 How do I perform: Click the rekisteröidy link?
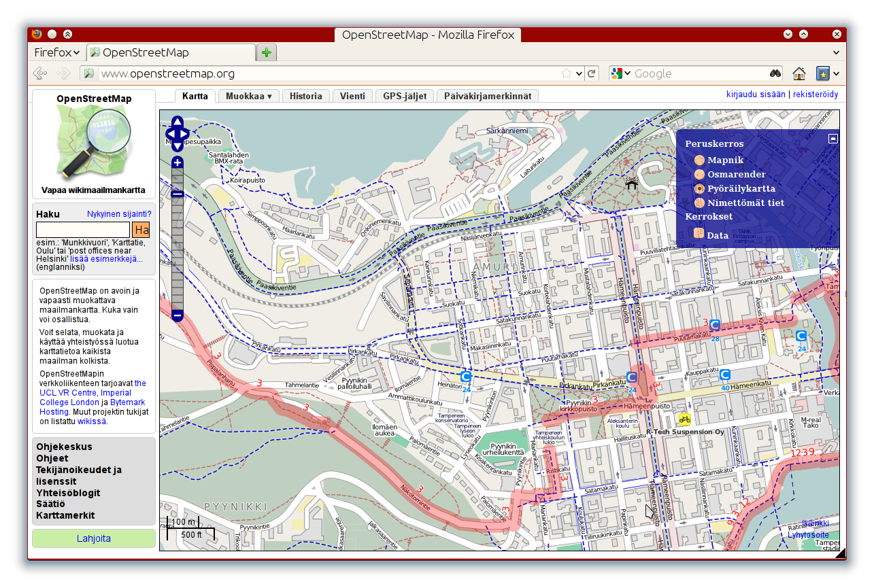tap(816, 94)
